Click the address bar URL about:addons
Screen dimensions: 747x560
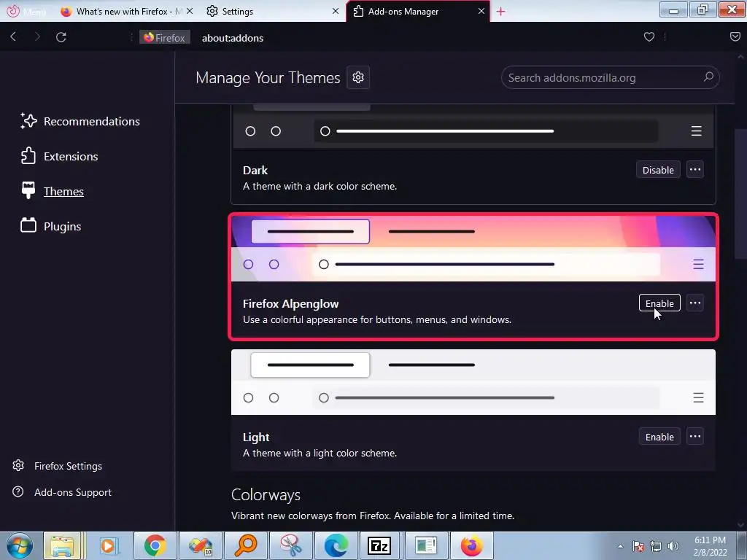tap(233, 38)
